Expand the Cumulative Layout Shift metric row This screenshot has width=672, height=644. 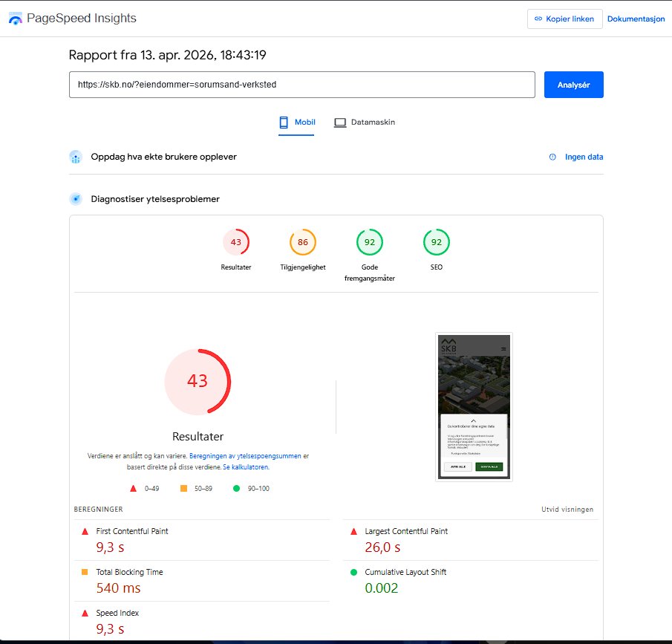click(x=472, y=579)
